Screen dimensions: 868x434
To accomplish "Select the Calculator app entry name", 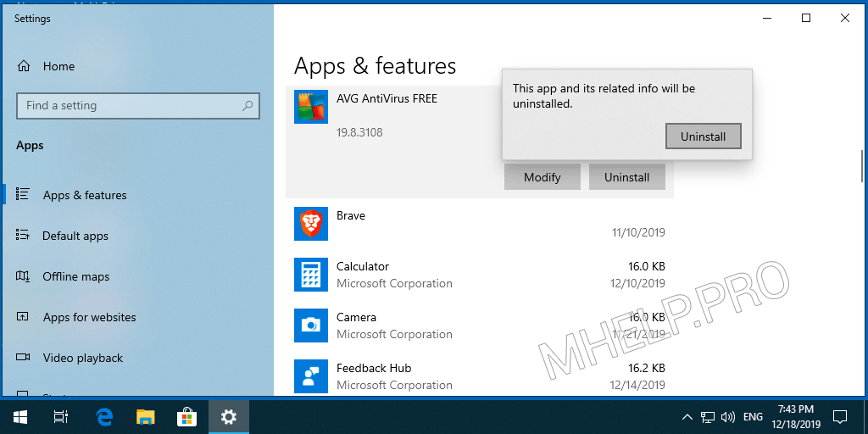I will [363, 266].
